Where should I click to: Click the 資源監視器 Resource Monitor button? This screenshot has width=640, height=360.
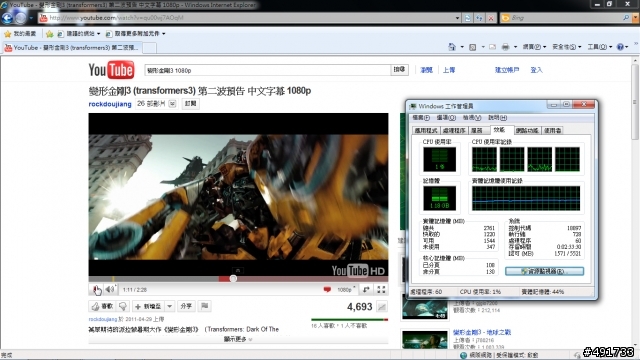pos(544,271)
